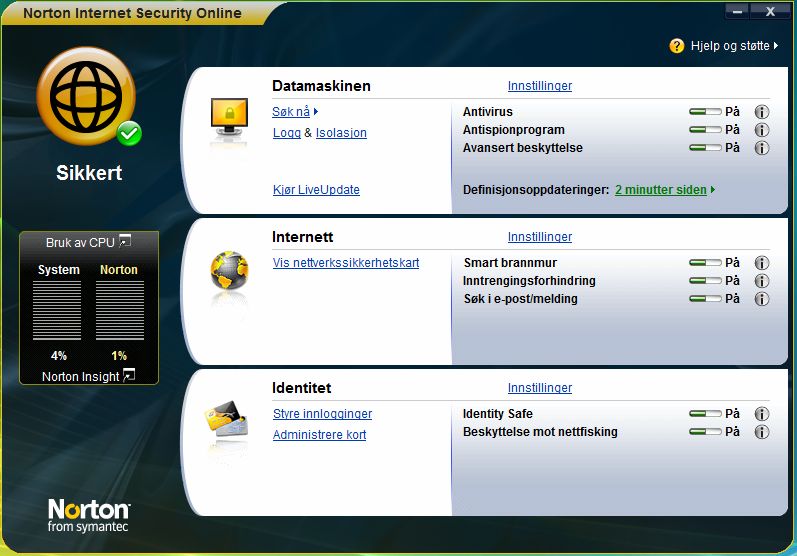Toggle Identity Safe switch
Image resolution: width=797 pixels, height=556 pixels.
click(705, 414)
